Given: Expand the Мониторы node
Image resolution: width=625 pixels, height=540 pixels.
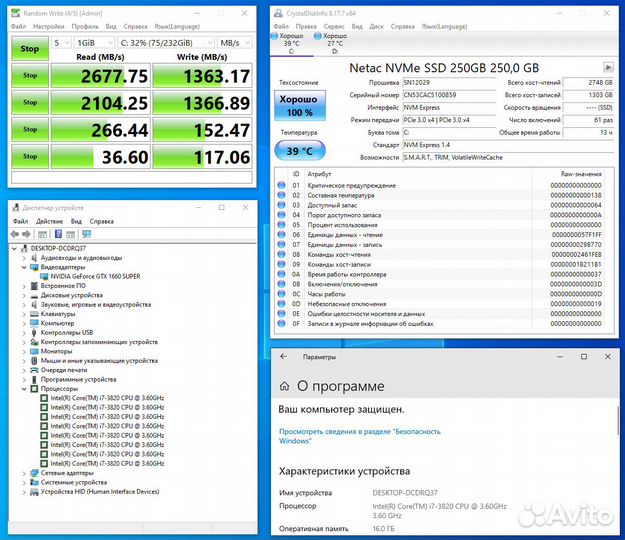Looking at the screenshot, I should click(24, 351).
